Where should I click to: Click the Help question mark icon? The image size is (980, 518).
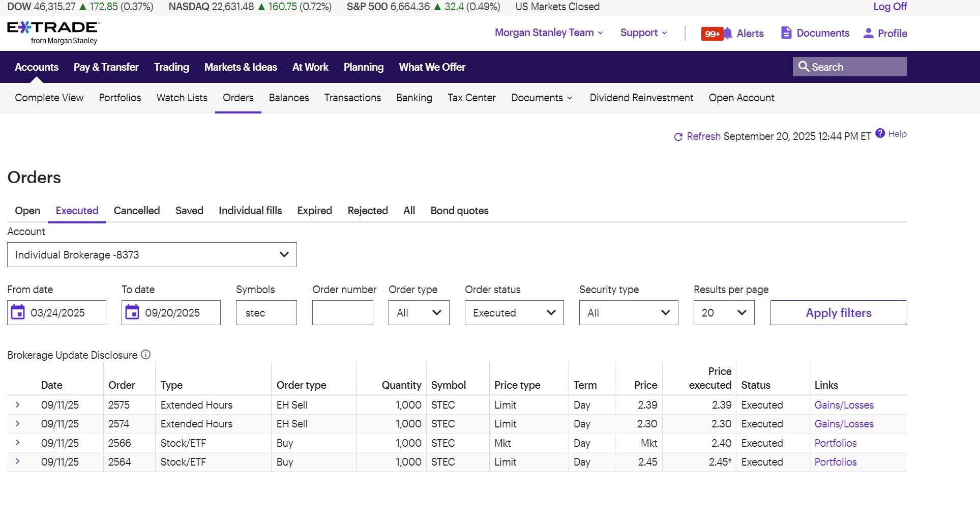click(880, 134)
